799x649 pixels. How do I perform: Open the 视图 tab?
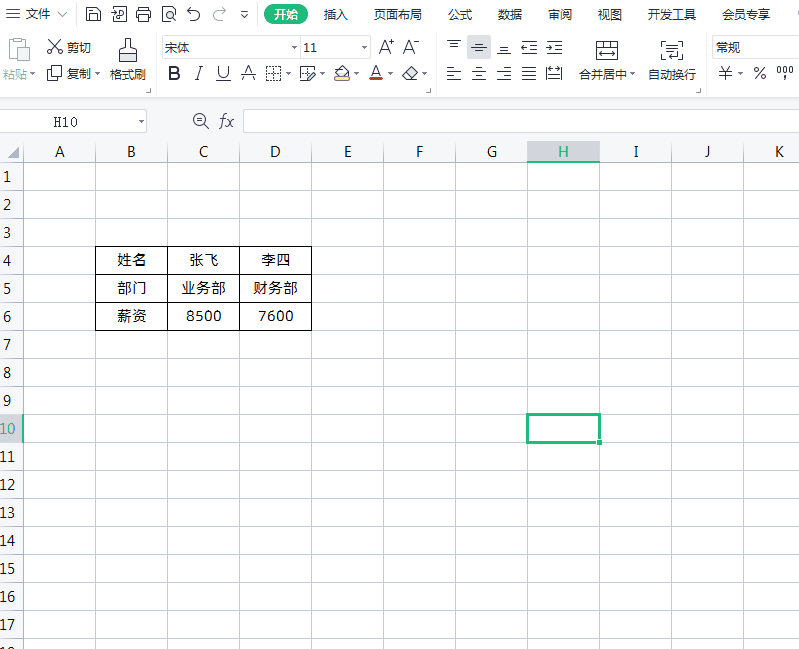[610, 14]
